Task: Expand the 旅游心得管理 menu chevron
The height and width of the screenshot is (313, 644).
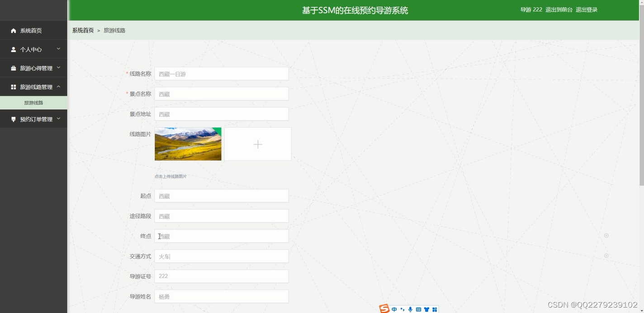Action: [x=58, y=68]
